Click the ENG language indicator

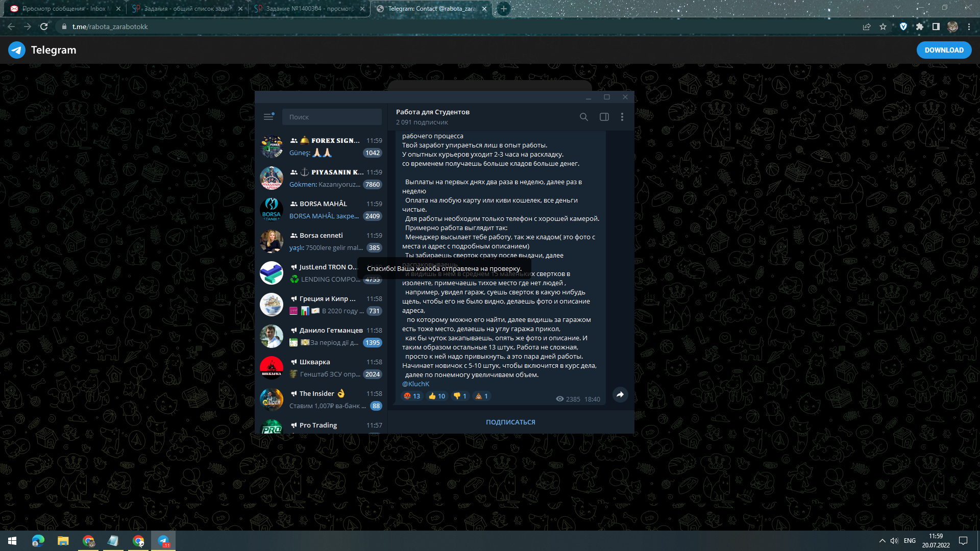pyautogui.click(x=910, y=541)
